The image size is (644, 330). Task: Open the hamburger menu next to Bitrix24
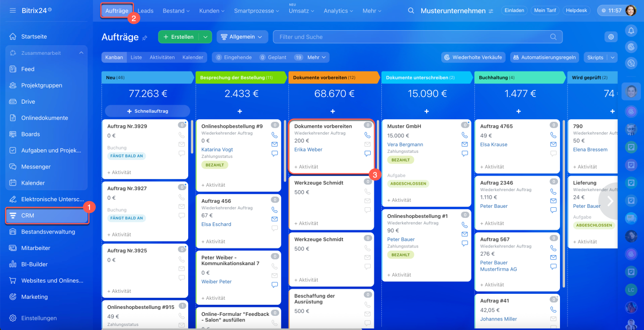(x=13, y=11)
